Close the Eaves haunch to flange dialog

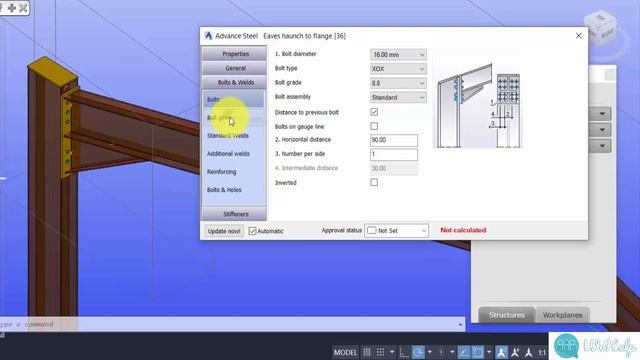click(578, 36)
